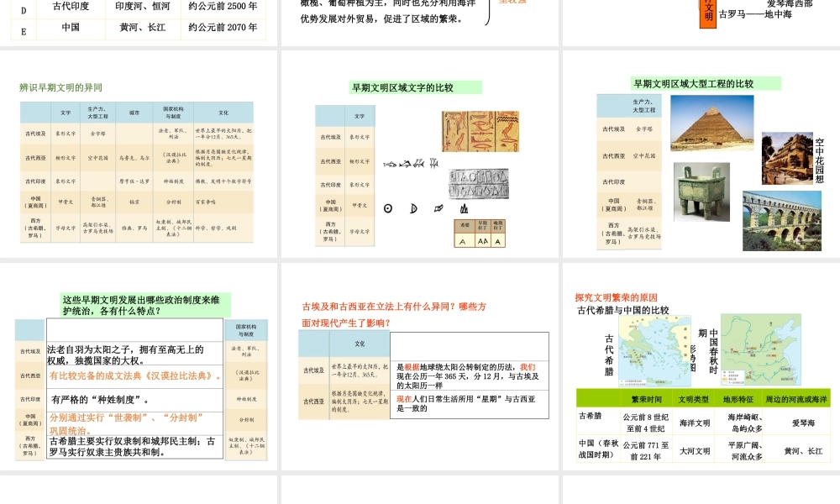The width and height of the screenshot is (840, 504).
Task: Select the partial slide with rows D and E
Action: click(x=139, y=23)
